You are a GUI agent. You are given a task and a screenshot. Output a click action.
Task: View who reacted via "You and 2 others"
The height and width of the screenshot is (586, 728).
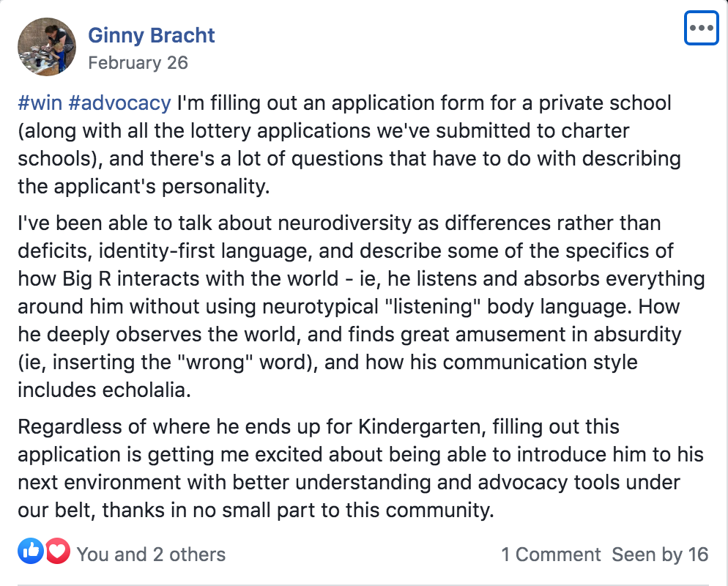tap(151, 555)
